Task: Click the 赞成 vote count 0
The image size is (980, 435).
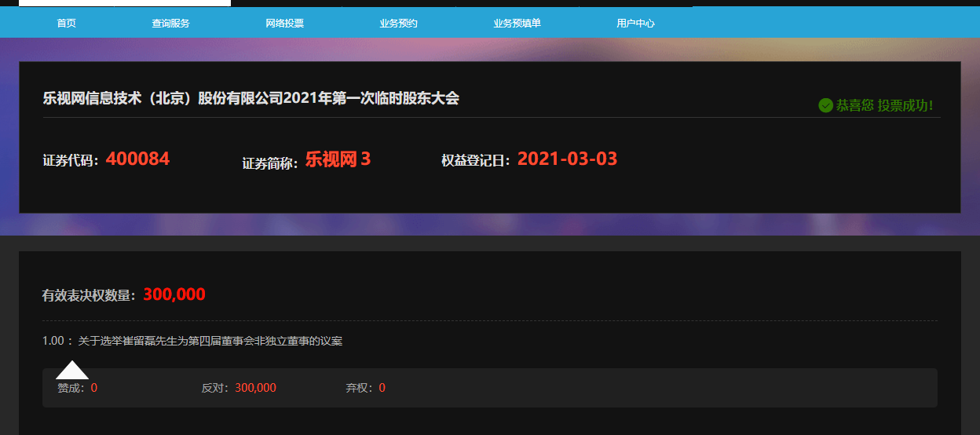Action: coord(94,388)
